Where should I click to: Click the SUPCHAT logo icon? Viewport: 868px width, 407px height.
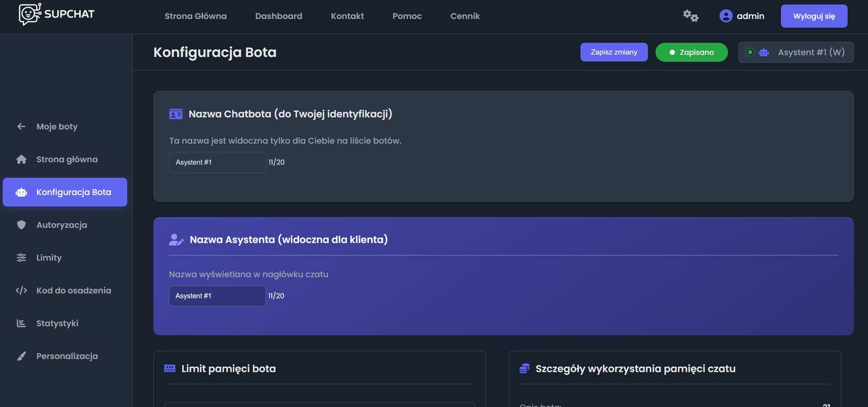tap(30, 15)
